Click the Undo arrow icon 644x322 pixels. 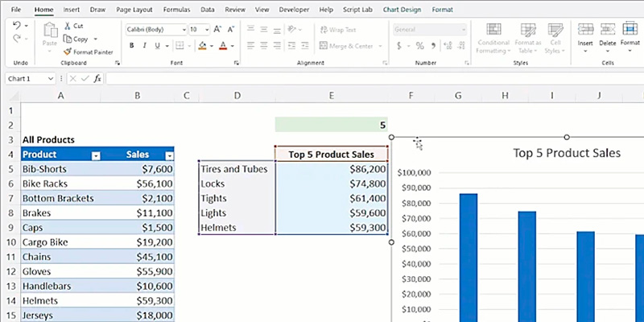(x=17, y=26)
